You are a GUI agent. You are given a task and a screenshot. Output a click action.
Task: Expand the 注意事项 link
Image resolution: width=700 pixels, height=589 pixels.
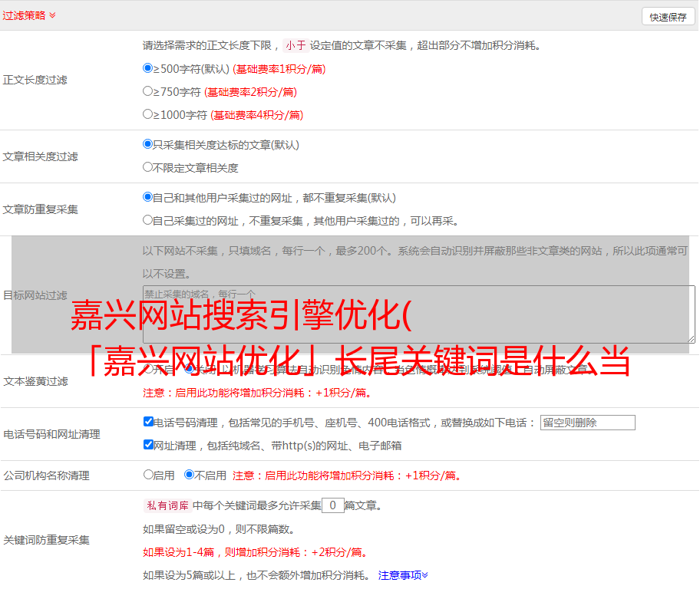coord(403,575)
